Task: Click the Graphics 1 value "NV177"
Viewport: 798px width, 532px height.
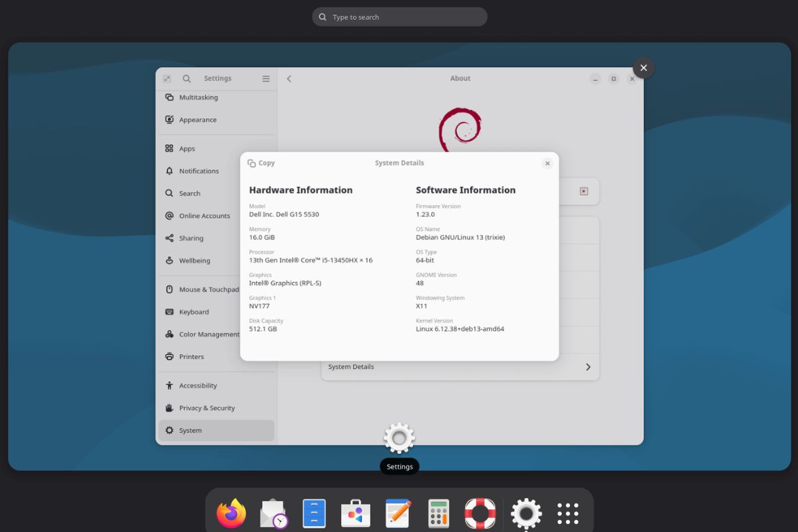Action: [x=259, y=307]
